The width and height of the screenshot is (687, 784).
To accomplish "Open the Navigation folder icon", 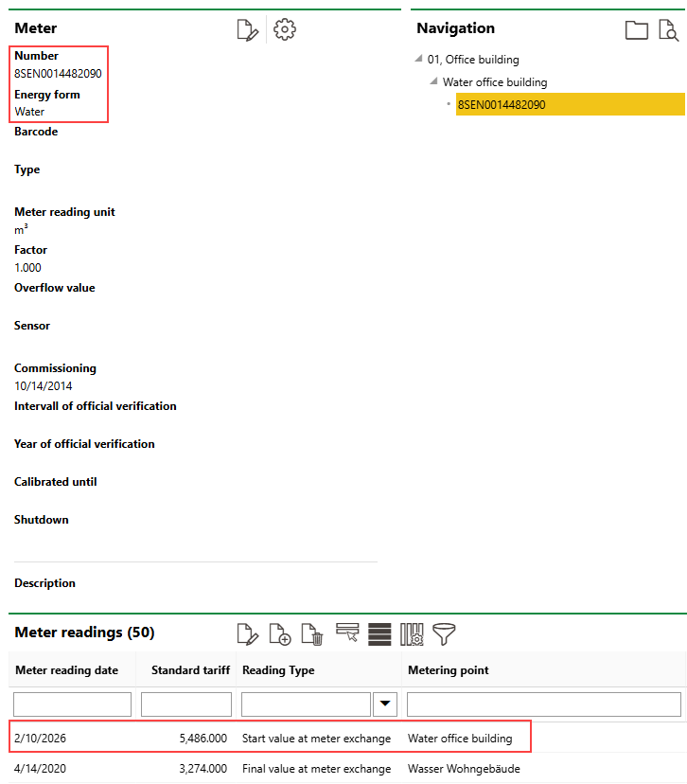I will point(637,30).
